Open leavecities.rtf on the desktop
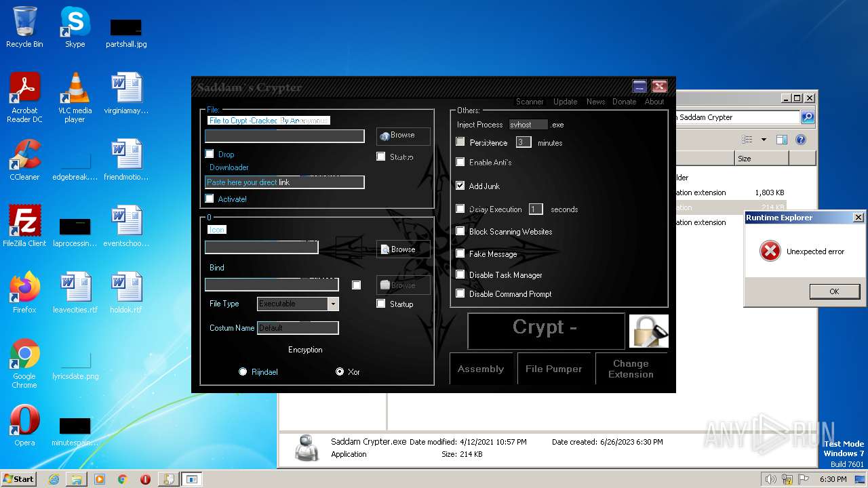868x488 pixels. tap(75, 293)
